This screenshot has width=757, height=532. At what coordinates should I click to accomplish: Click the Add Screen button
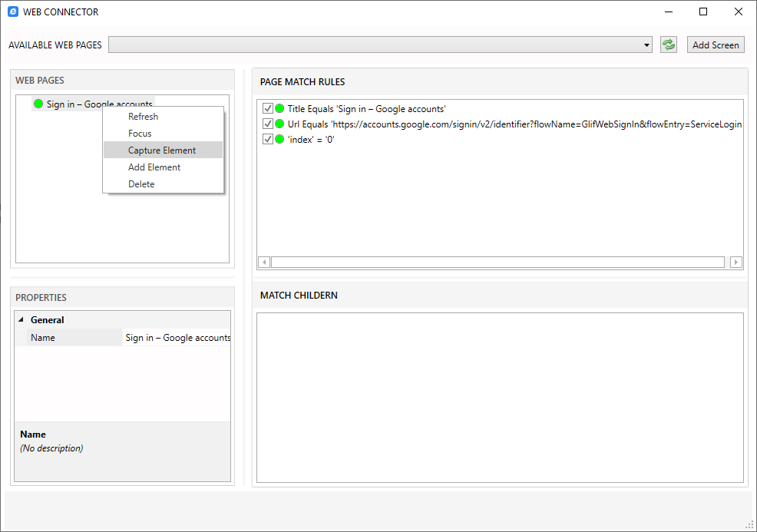pyautogui.click(x=715, y=44)
